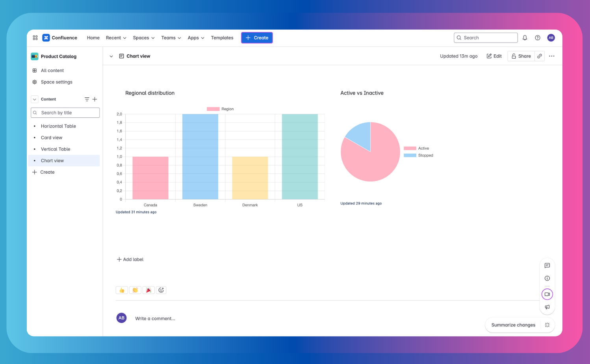Select Vertical Table in the sidebar
Screen dimensions: 590x364
(56, 149)
